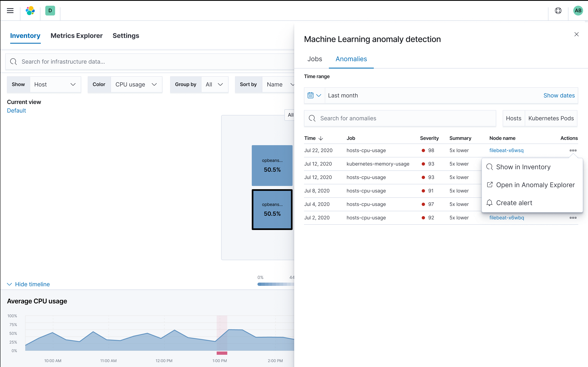Click the Show dates link
This screenshot has width=588, height=367.
[559, 95]
